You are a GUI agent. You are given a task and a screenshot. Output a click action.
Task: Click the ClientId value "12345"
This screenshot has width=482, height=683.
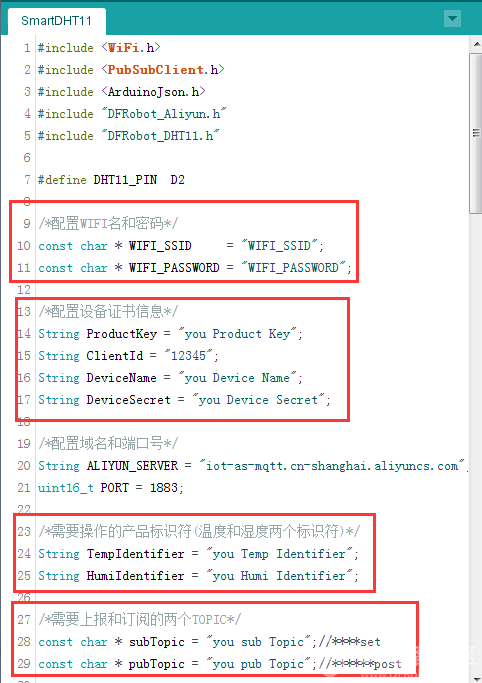pos(188,356)
